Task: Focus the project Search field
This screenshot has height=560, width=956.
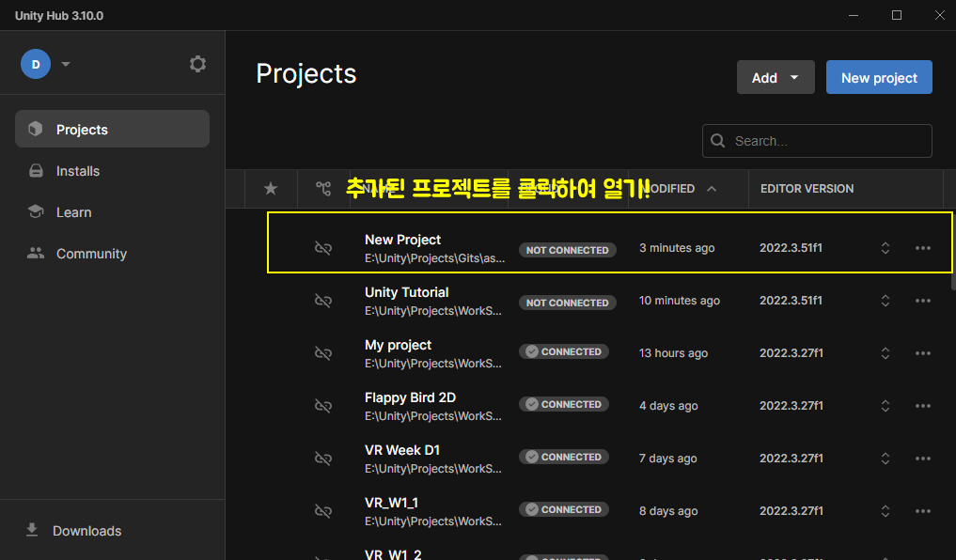Action: click(x=817, y=141)
